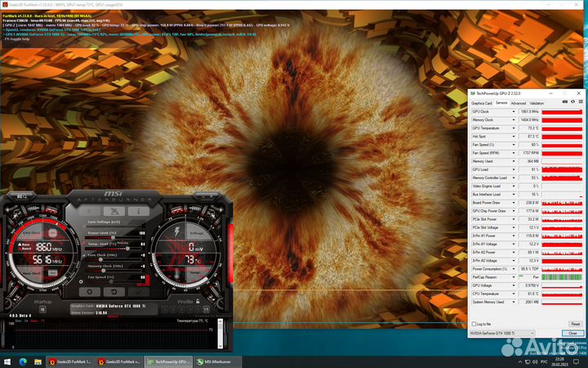Open the Validation tab in GPU-Z
588x368 pixels.
[537, 103]
